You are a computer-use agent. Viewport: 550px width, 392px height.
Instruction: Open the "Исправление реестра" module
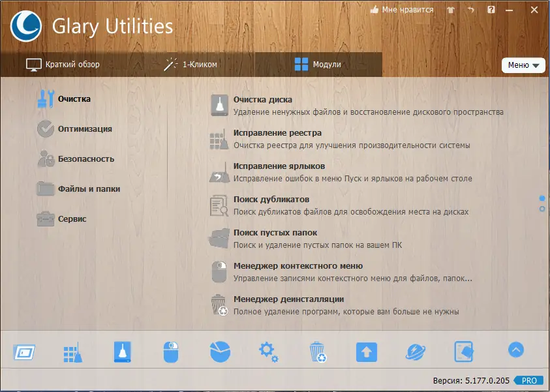point(340,139)
